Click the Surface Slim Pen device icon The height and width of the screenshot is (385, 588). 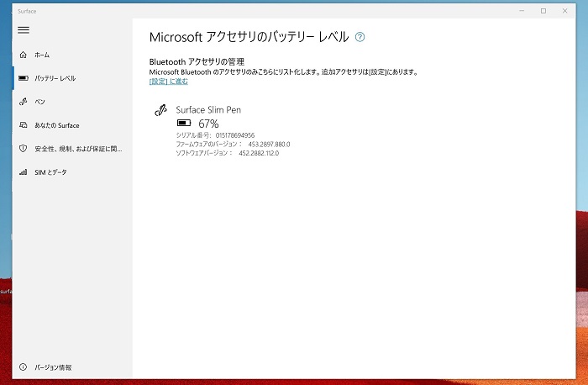point(161,110)
